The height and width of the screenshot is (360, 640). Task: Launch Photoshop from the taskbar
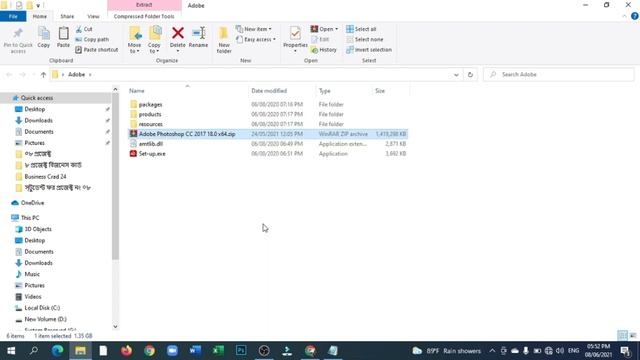click(241, 351)
